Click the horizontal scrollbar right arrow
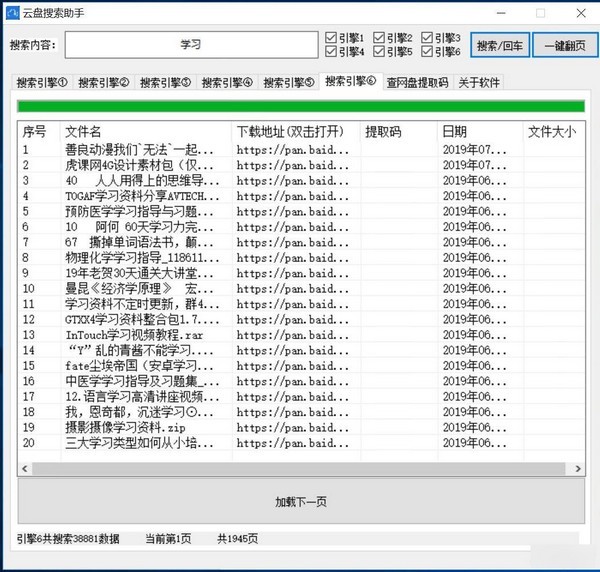 tap(578, 468)
